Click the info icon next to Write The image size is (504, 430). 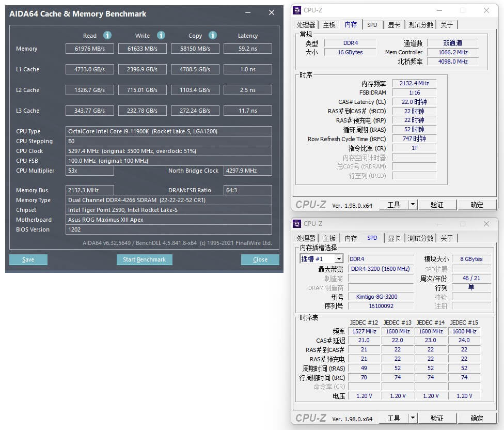click(x=161, y=35)
